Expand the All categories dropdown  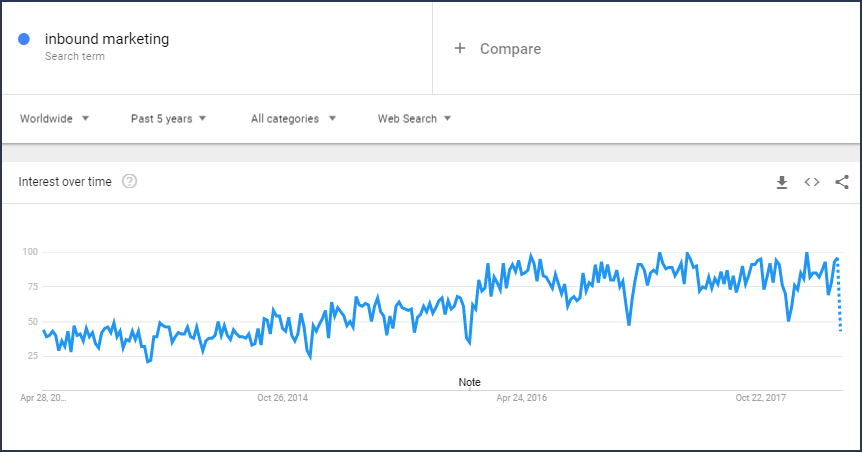(293, 118)
